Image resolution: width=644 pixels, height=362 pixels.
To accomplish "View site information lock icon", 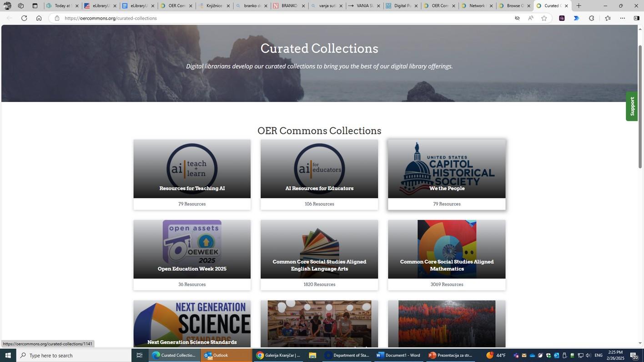I will click(57, 18).
